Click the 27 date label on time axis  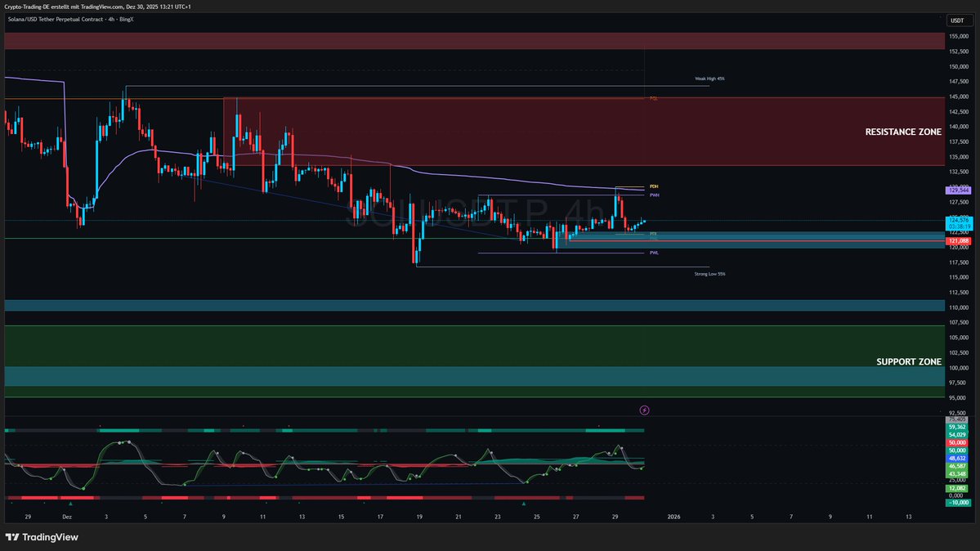coord(575,517)
